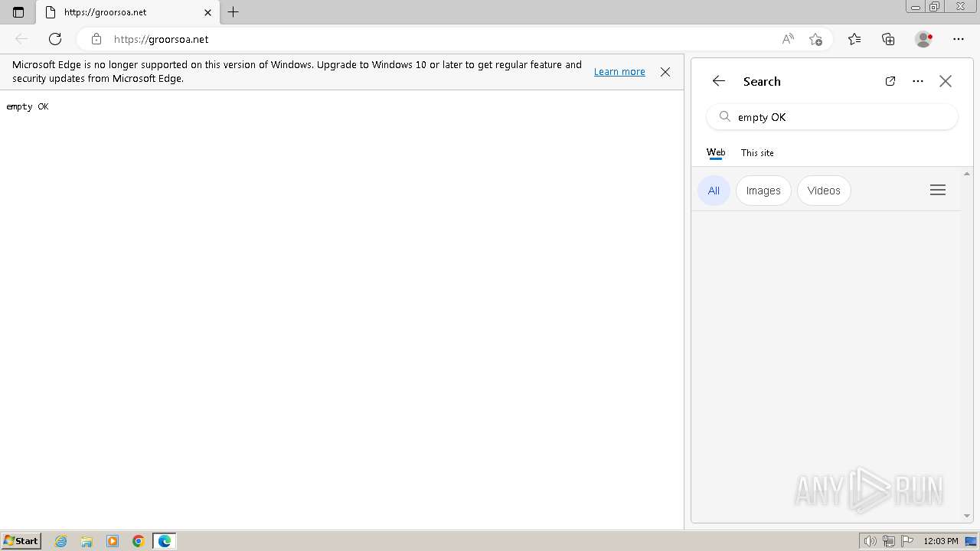Screen dimensions: 980x551
Task: Select the 'empty OK' page text
Action: tap(28, 107)
